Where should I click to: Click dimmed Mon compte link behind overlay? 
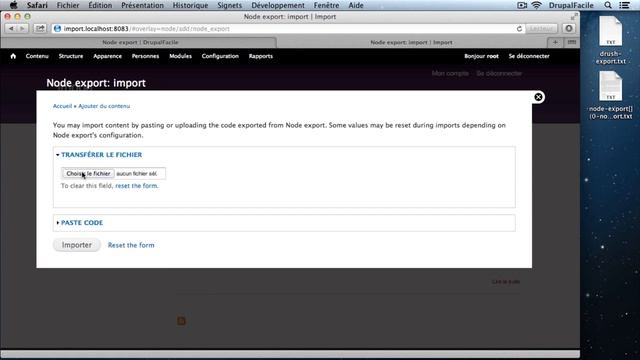click(x=450, y=73)
